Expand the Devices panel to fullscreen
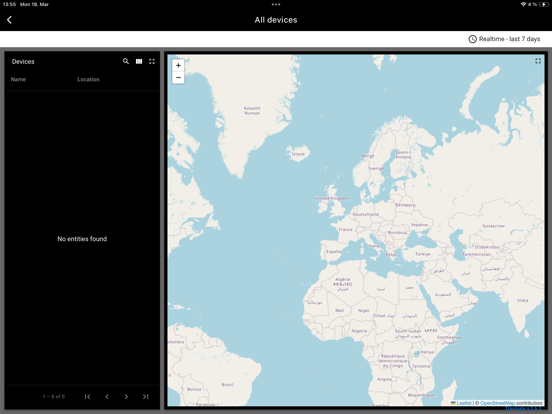Screen dimensions: 552x414 pyautogui.click(x=152, y=61)
